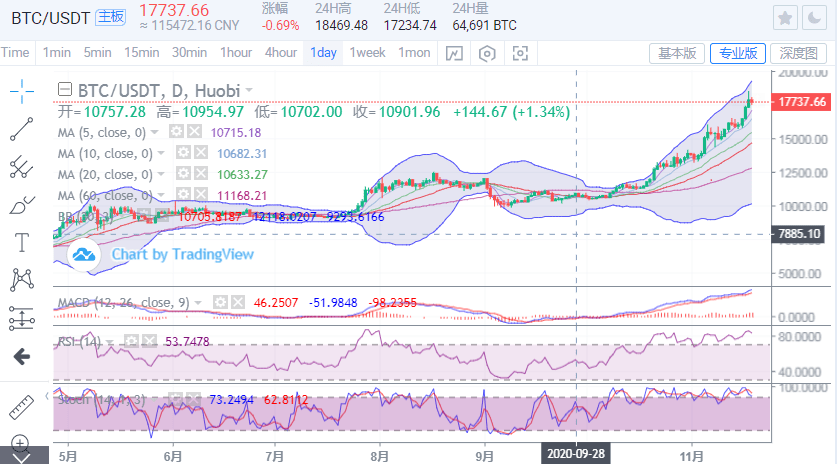The height and width of the screenshot is (464, 837).
Task: Switch to the 4hour timeframe
Action: [281, 53]
